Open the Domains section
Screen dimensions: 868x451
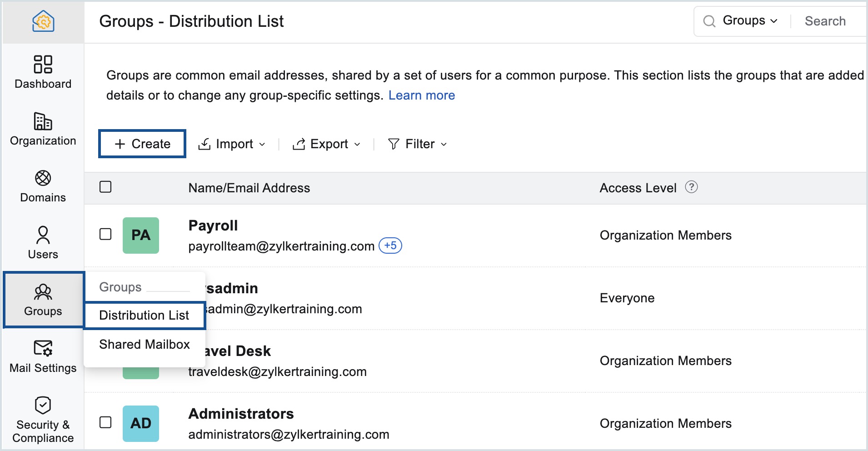click(42, 185)
